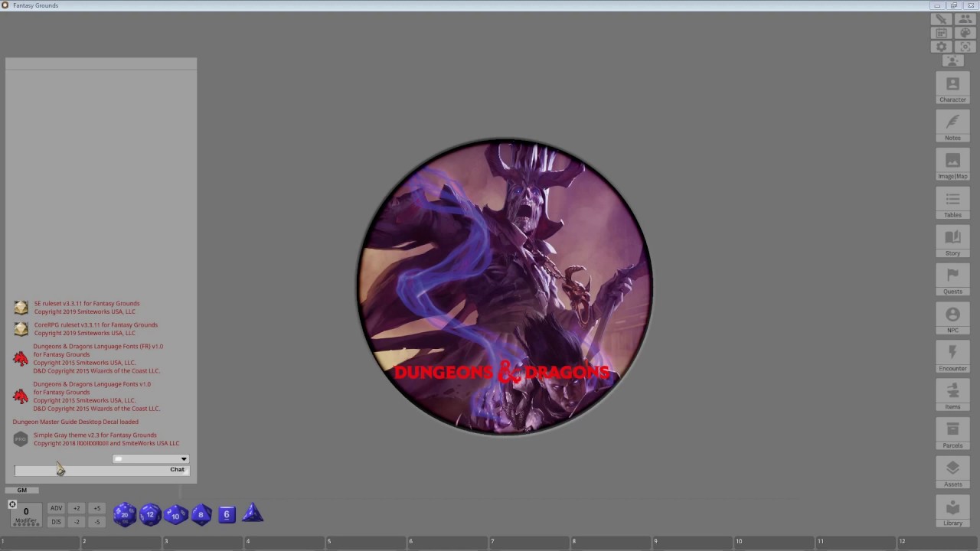Image resolution: width=980 pixels, height=551 pixels.
Task: Click the modifier reset target icon
Action: point(12,504)
